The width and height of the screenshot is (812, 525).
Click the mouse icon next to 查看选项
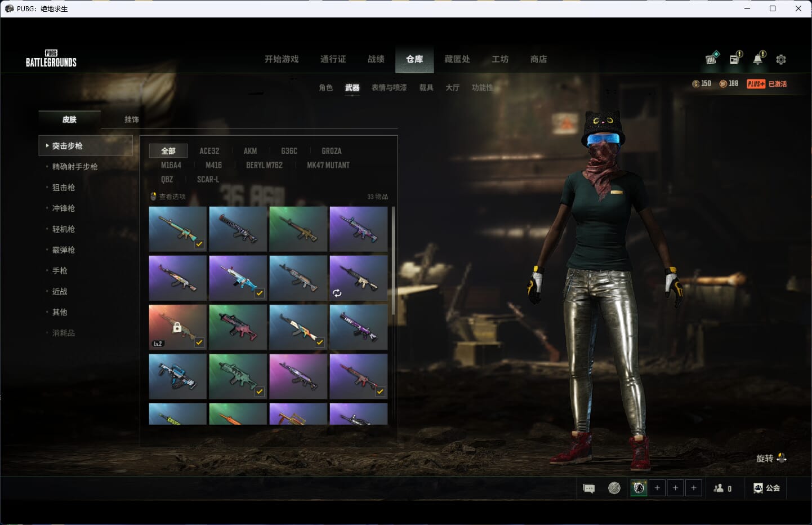click(153, 197)
